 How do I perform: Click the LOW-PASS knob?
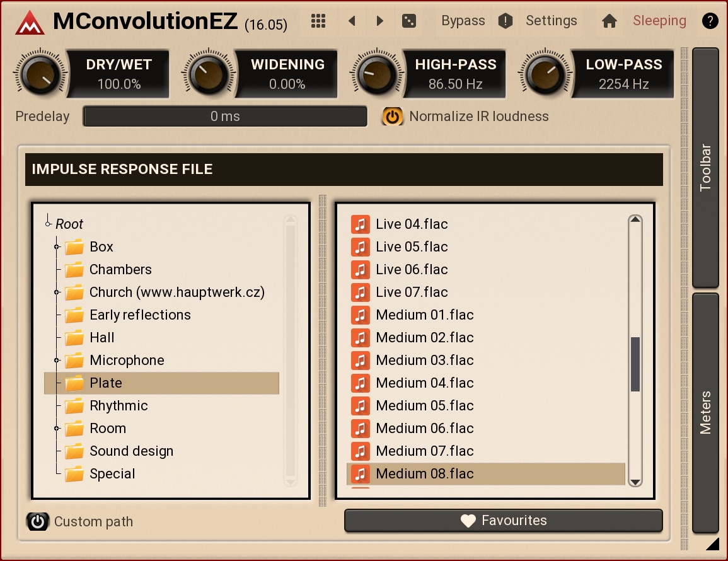tap(545, 74)
